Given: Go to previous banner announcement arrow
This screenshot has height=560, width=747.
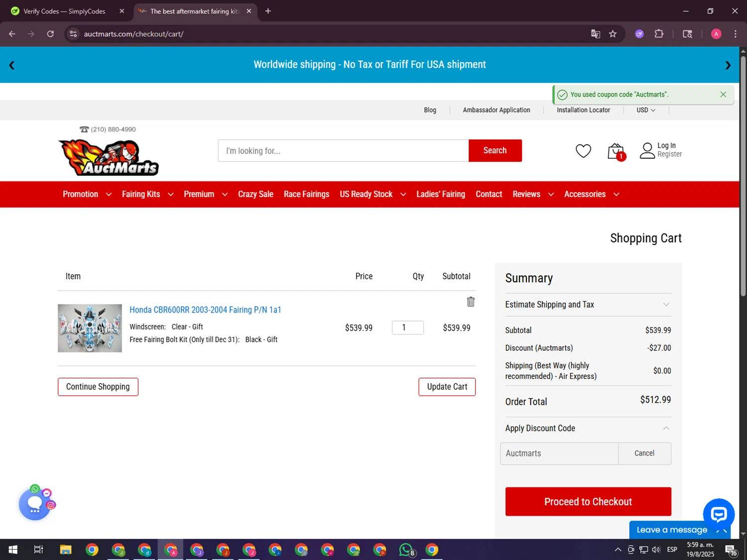Looking at the screenshot, I should 11,65.
